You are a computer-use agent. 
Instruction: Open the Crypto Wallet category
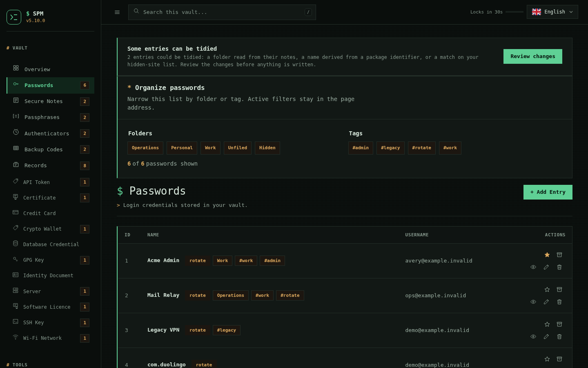tap(51, 229)
